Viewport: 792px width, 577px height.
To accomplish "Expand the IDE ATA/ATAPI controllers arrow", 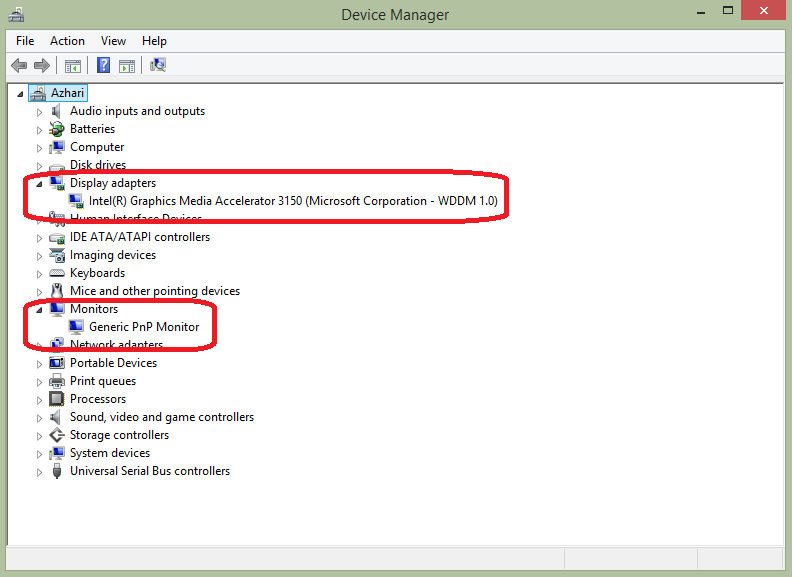I will [39, 238].
